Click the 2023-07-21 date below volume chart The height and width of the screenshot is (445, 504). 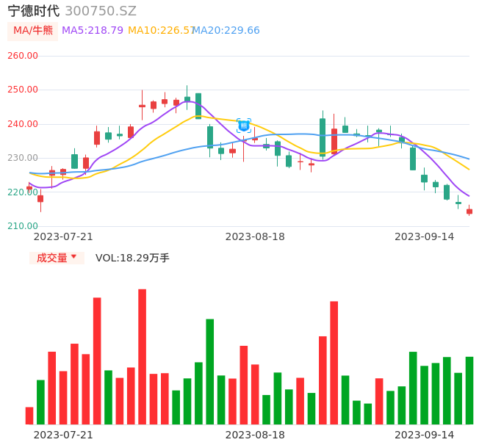pos(63,435)
